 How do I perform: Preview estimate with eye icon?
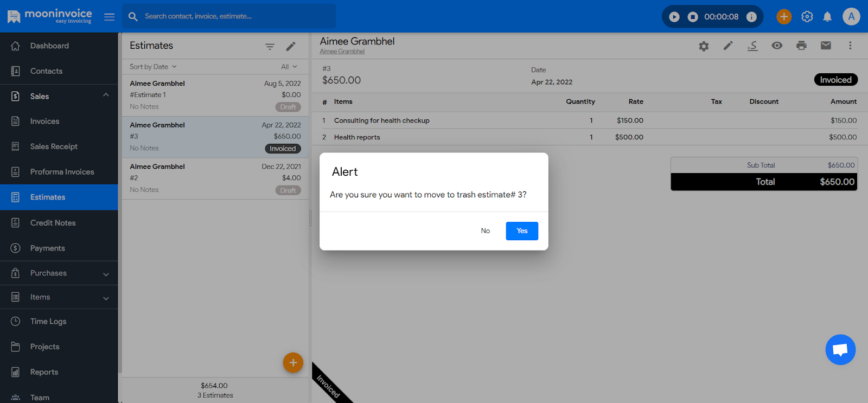777,46
